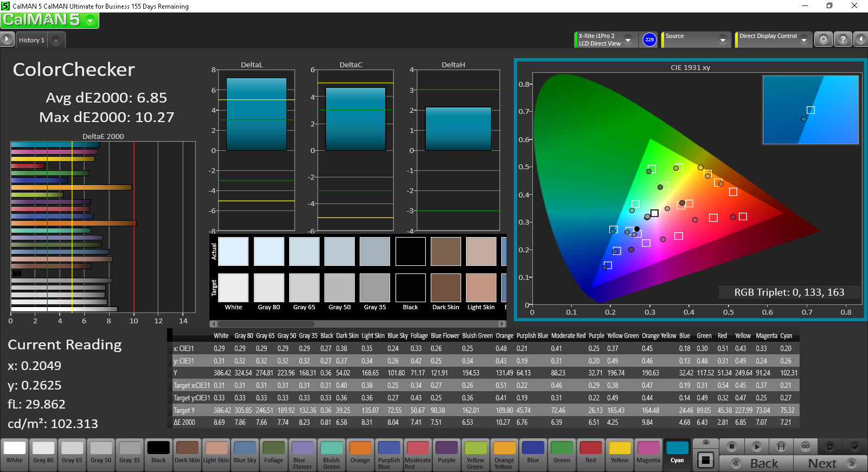Select the Gray 65 patch button
The image size is (868, 472).
click(72, 454)
